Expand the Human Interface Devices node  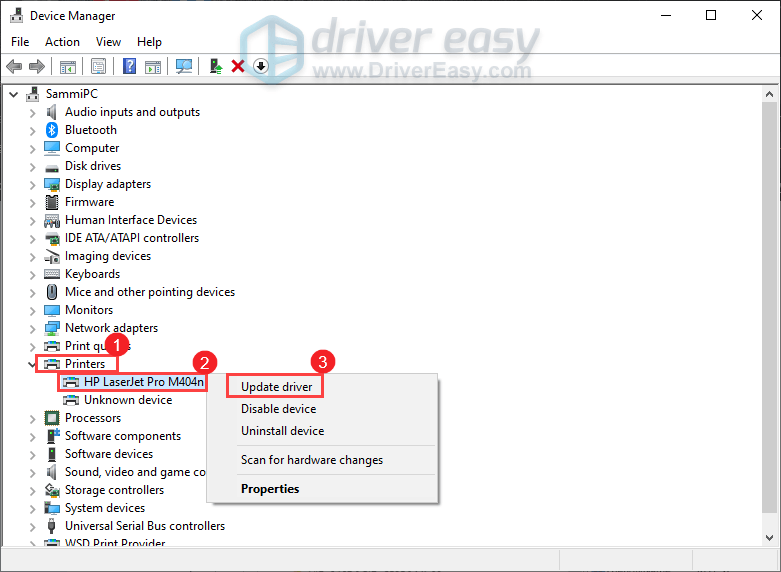(x=33, y=220)
